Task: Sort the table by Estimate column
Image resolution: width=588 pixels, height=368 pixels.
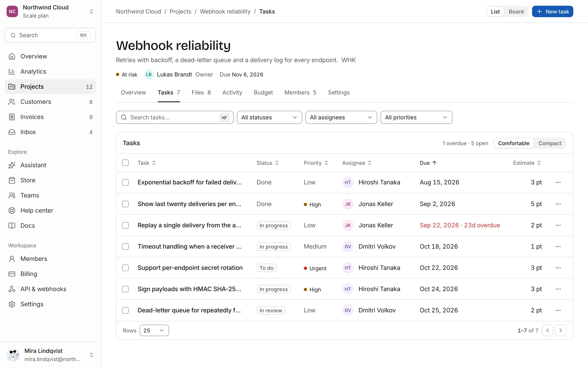Action: pyautogui.click(x=527, y=163)
